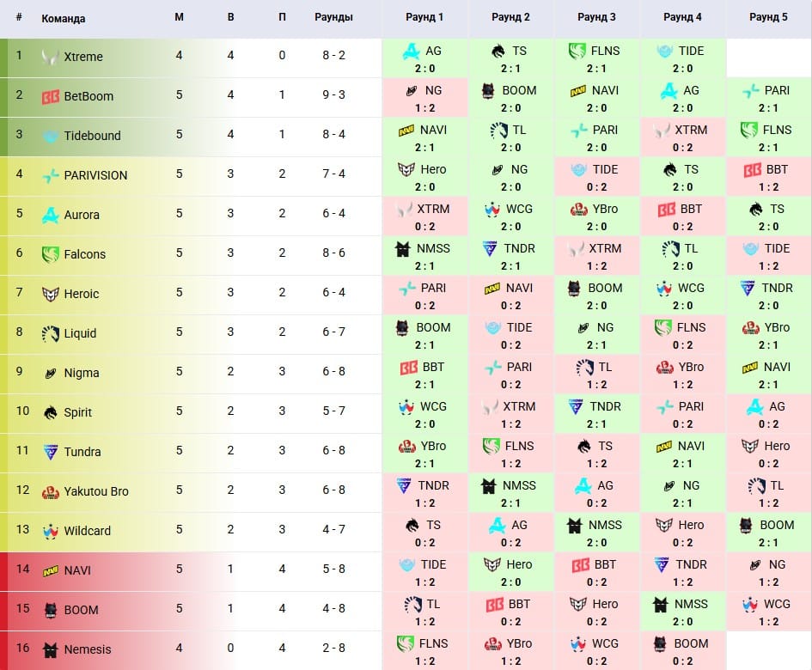Select the Раунд 1 column header

pyautogui.click(x=424, y=17)
